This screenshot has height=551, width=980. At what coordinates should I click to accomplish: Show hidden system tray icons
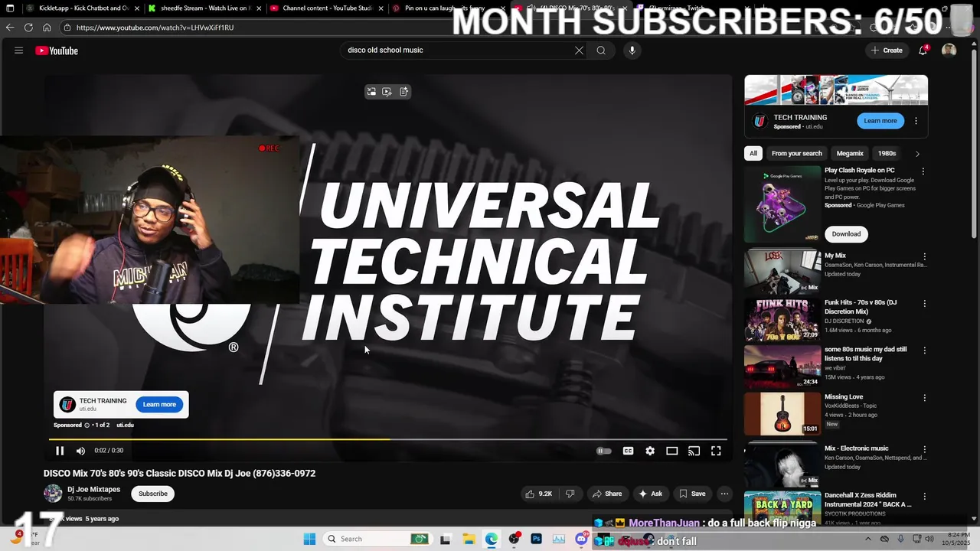point(867,539)
